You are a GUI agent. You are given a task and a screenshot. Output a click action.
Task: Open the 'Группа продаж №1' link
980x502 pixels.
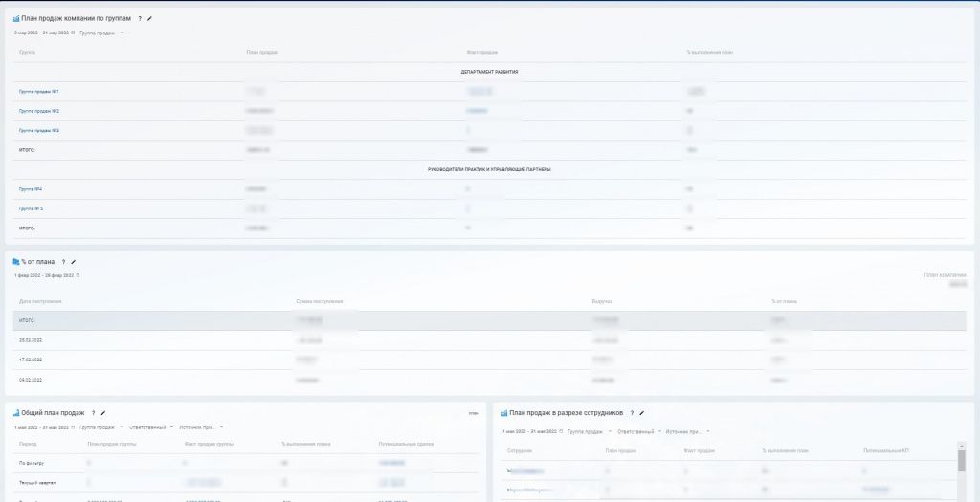(x=39, y=91)
